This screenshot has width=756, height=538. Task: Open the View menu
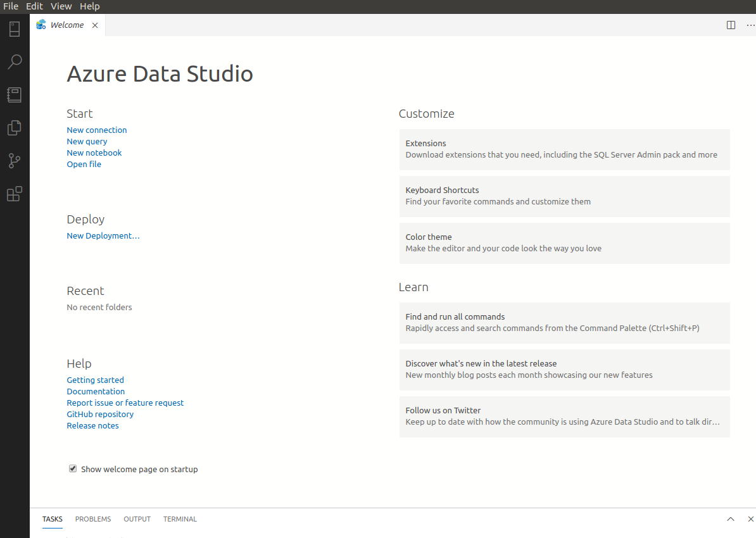coord(61,6)
